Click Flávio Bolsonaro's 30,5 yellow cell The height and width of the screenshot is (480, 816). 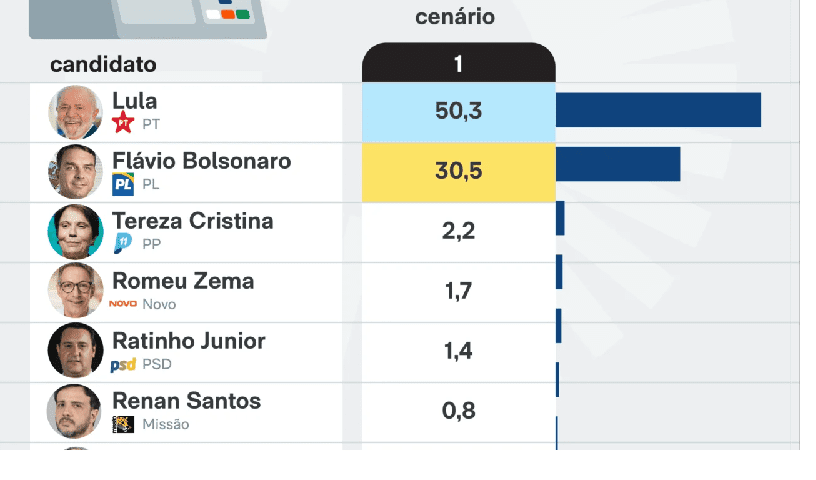coord(458,171)
